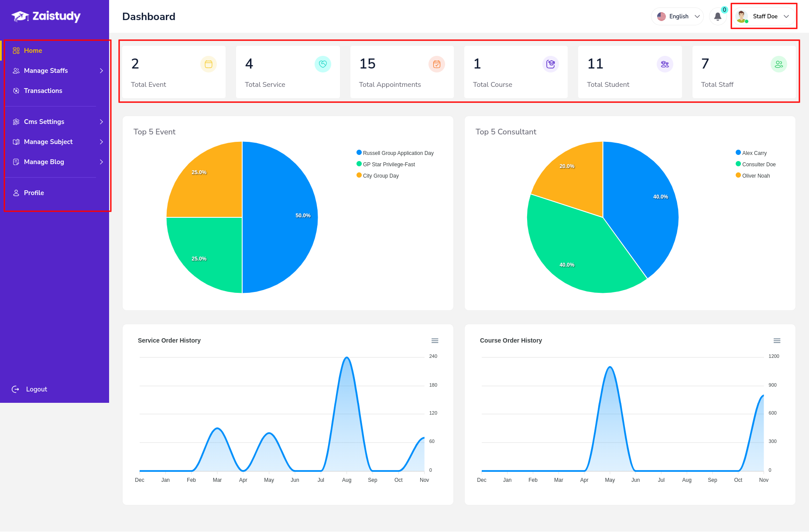Open Course Order History chart menu icon
Screen dimensions: 809x532
777,341
